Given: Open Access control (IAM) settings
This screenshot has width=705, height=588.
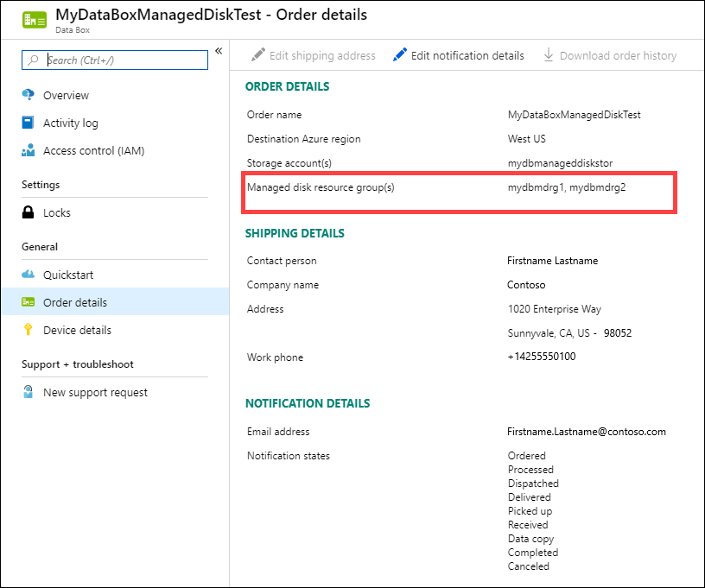Looking at the screenshot, I should [x=28, y=150].
